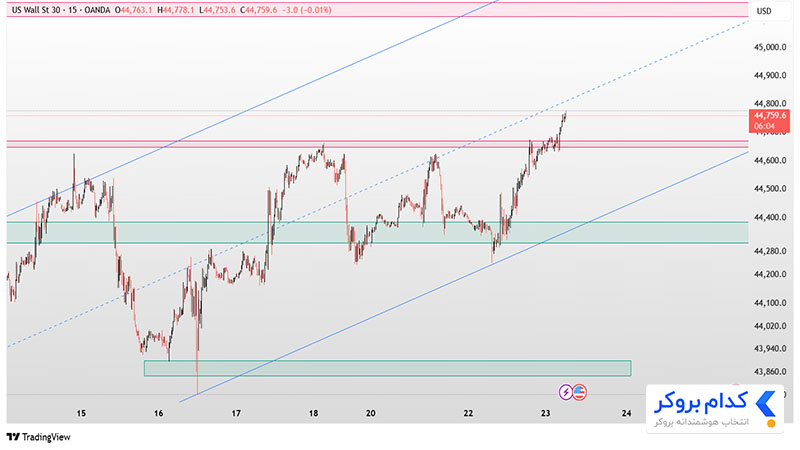Click the 44,200.0 price axis label
The image size is (800, 450).
click(770, 274)
